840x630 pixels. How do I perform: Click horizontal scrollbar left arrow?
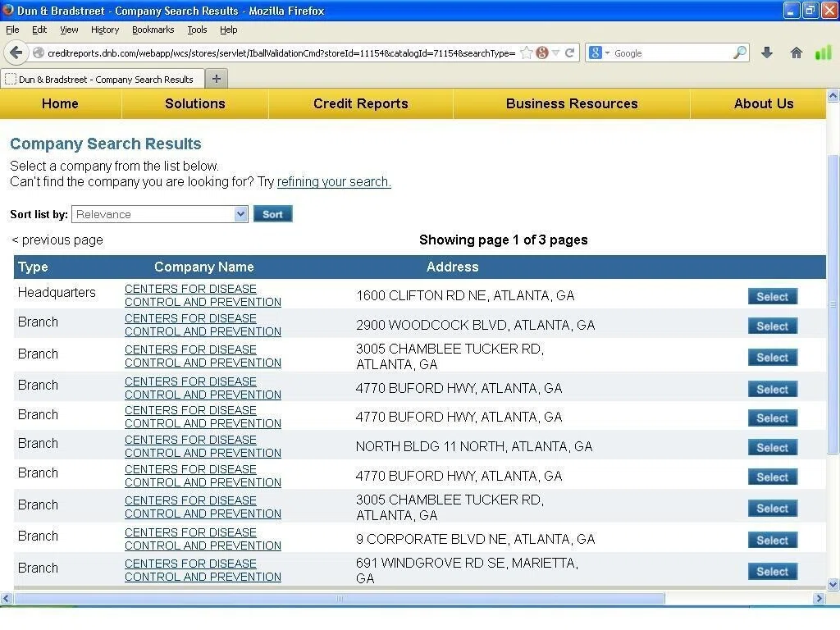6,598
